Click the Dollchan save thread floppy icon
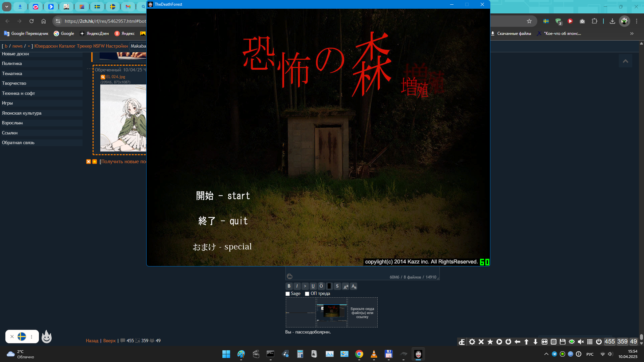 point(562,342)
